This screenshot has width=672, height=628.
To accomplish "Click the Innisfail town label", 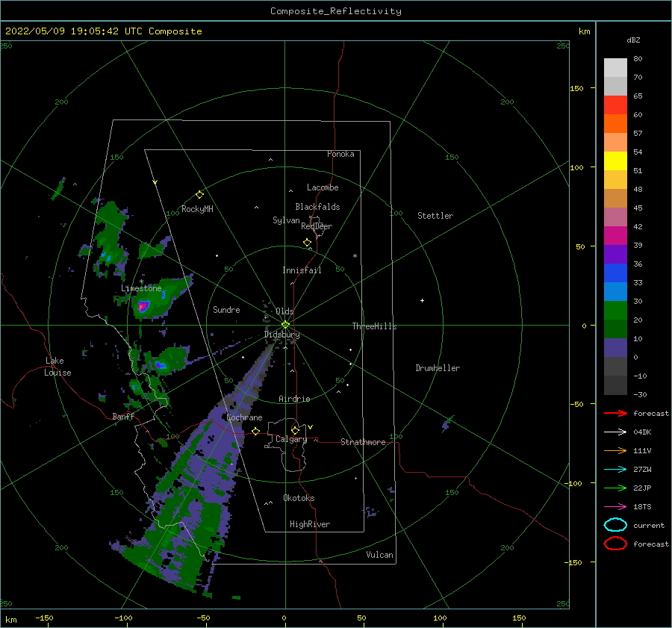I will (x=302, y=270).
